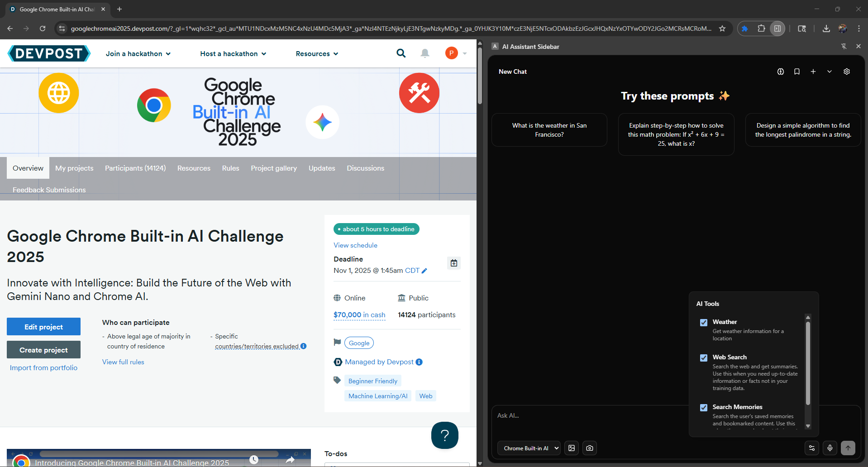The width and height of the screenshot is (868, 467).
Task: Open the View full rules link
Action: [x=123, y=362]
